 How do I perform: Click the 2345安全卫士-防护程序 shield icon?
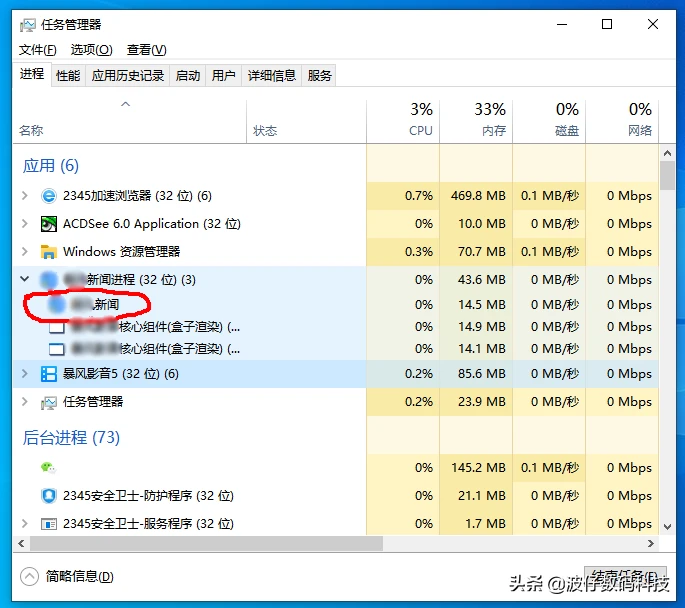(x=48, y=496)
